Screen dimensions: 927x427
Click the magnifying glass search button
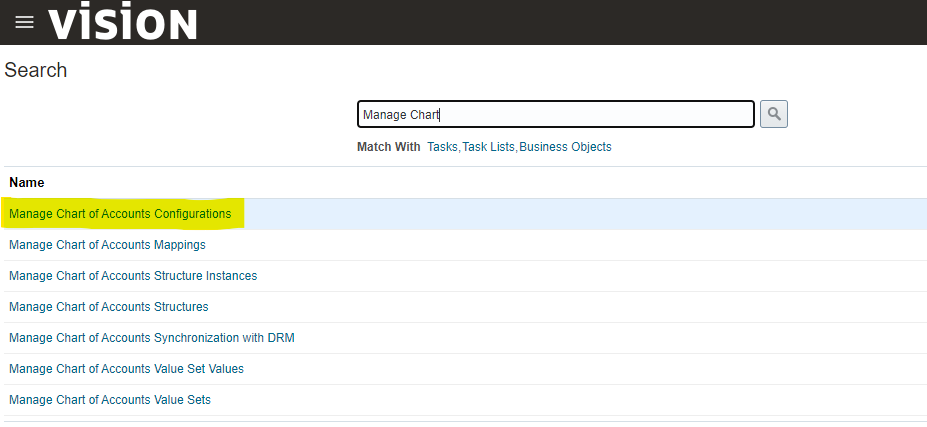(773, 114)
